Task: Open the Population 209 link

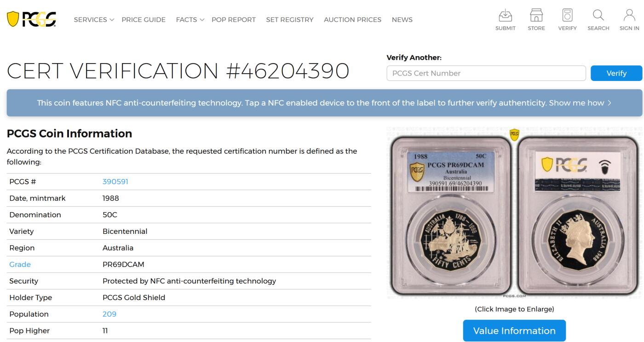Action: tap(109, 314)
